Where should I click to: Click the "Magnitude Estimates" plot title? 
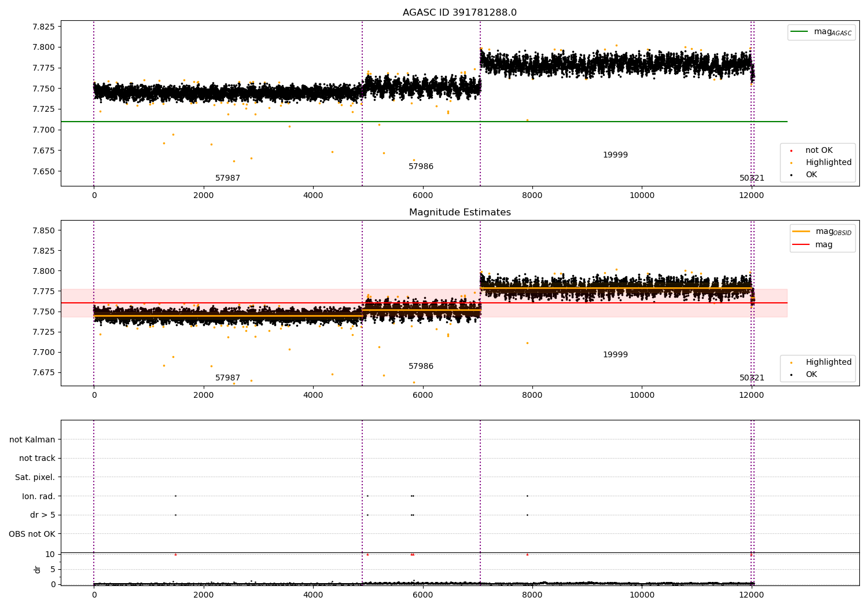tap(459, 213)
